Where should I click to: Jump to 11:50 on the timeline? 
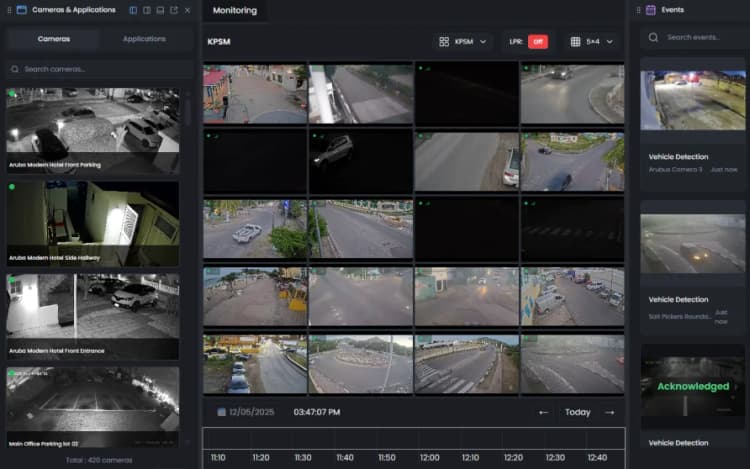point(387,458)
